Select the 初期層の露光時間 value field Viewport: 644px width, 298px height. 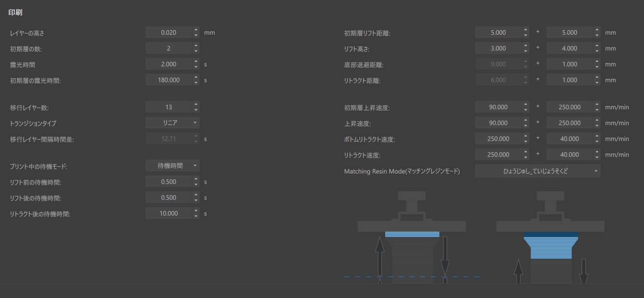[x=168, y=80]
